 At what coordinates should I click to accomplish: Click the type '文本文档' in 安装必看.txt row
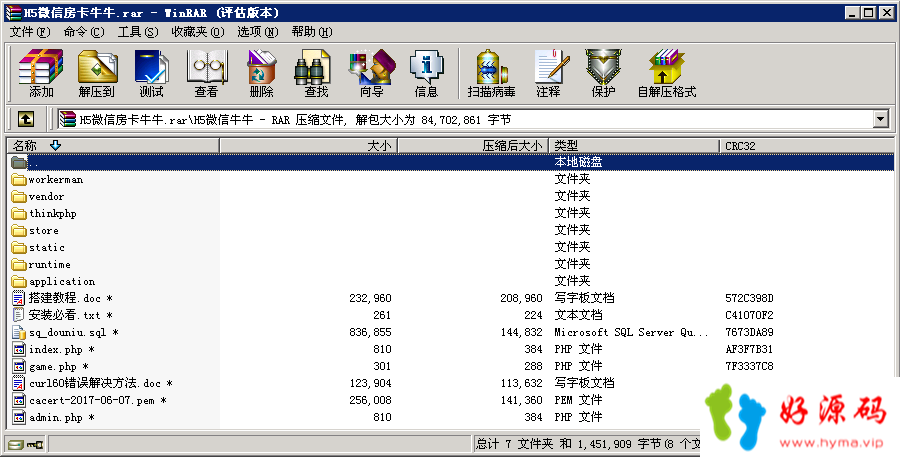click(578, 315)
